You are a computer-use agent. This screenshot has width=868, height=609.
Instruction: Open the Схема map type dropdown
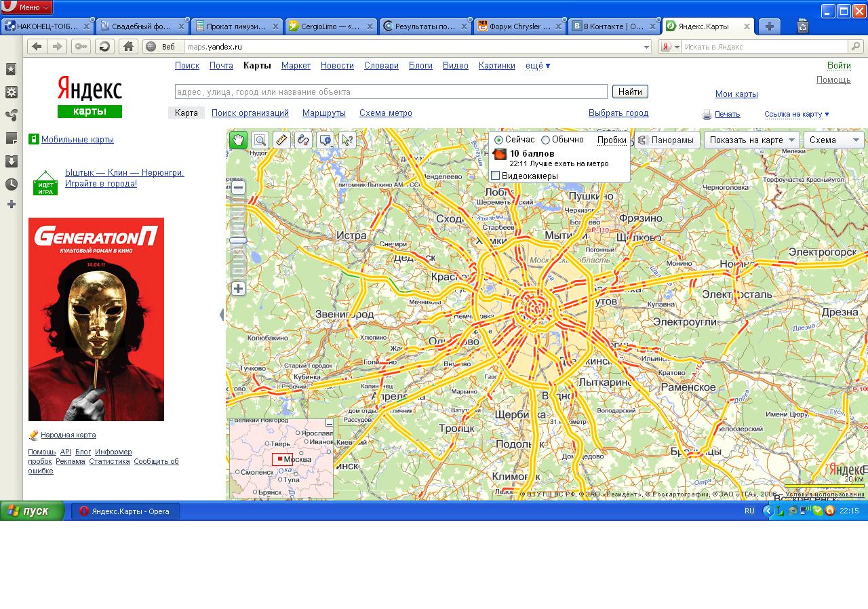[x=834, y=140]
